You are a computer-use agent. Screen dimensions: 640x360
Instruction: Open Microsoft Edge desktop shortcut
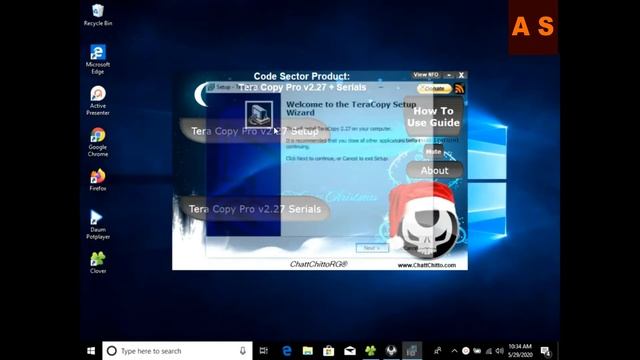pyautogui.click(x=98, y=59)
